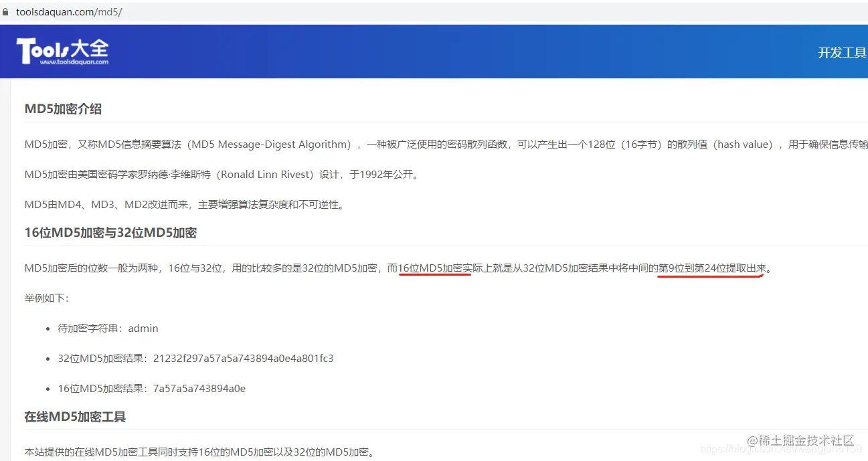The height and width of the screenshot is (461, 868).
Task: Click the MD5加密介绍 section heading
Action: click(63, 108)
